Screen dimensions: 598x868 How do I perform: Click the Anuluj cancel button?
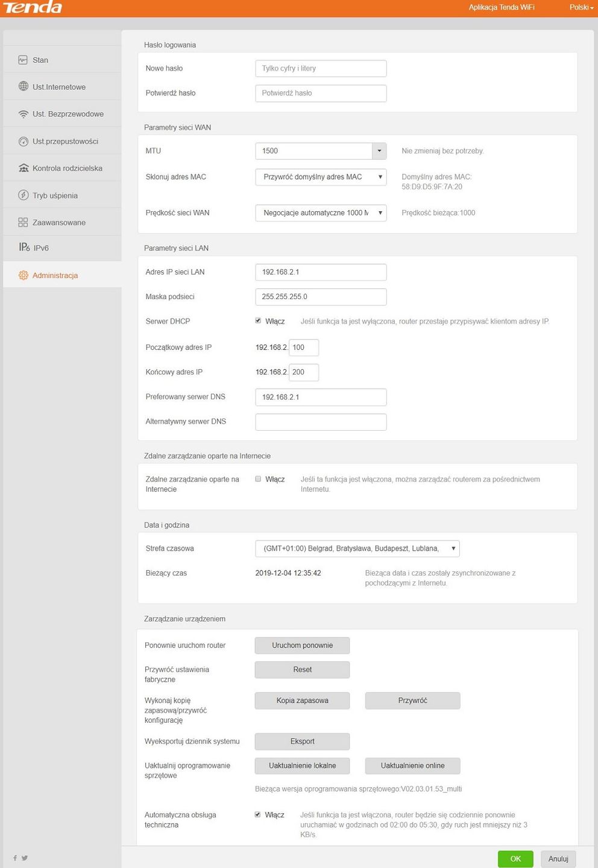558,859
